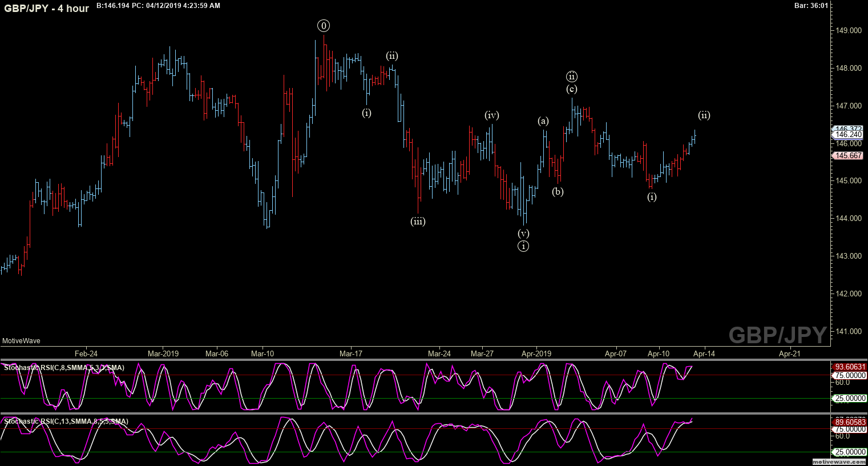This screenshot has height=466, width=868.
Task: Click the Mar-17 date label
Action: point(351,353)
